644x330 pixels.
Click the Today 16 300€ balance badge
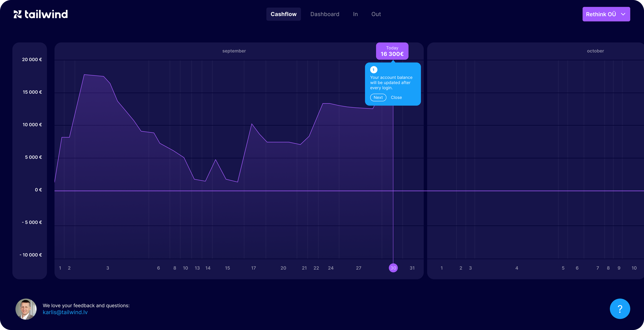[x=392, y=51]
